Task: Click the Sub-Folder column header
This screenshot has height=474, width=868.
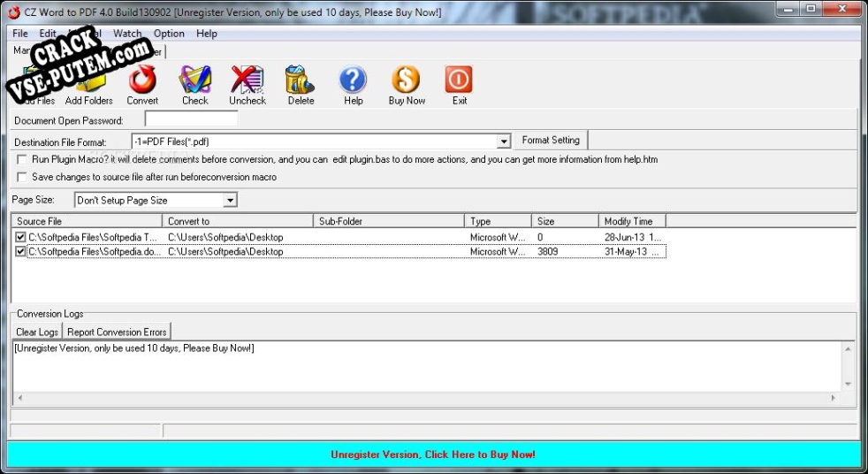Action: pos(389,221)
